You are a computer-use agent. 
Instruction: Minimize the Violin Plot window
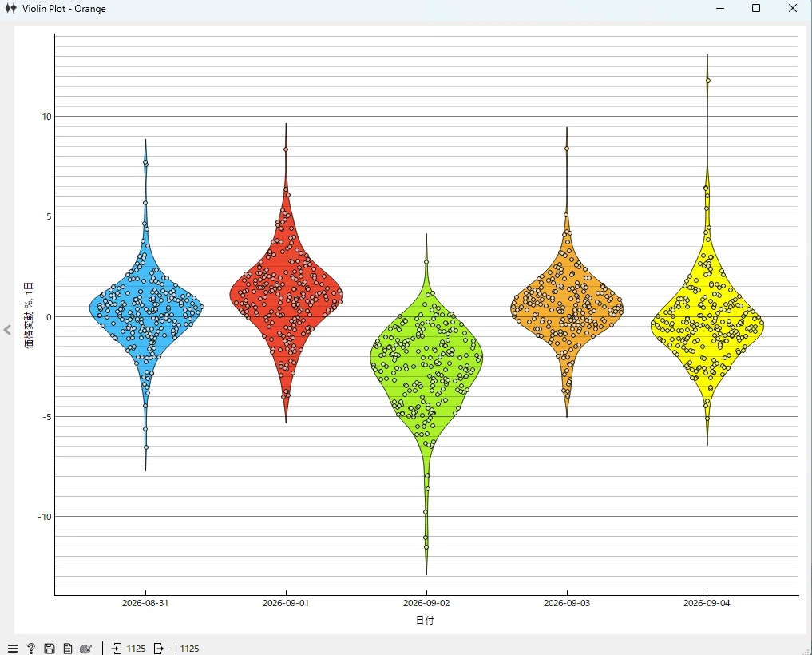[x=720, y=8]
